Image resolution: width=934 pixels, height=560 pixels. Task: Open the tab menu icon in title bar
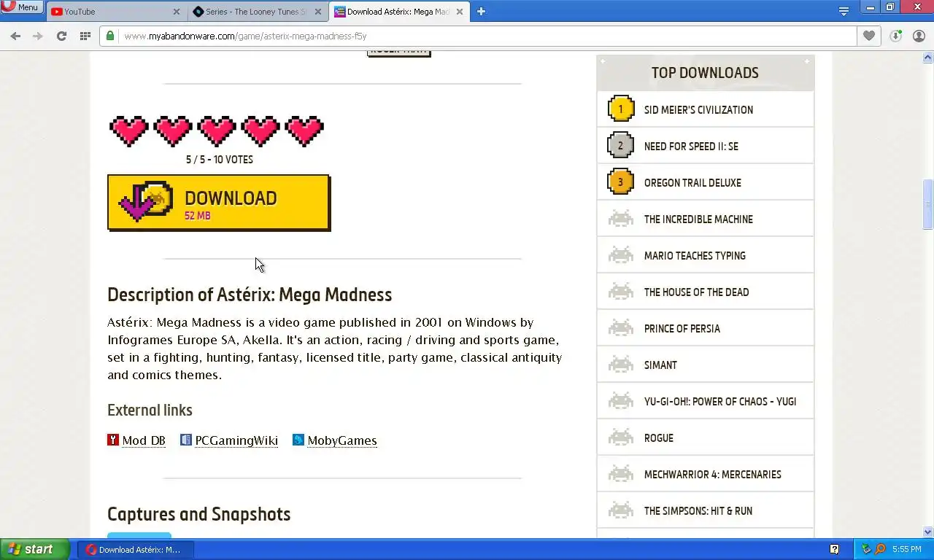point(844,11)
